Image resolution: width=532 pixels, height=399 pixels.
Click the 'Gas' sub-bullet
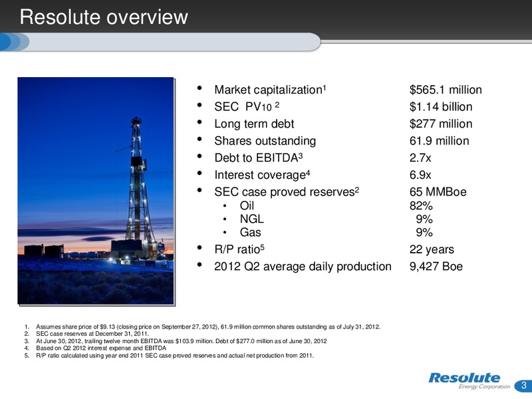click(251, 232)
